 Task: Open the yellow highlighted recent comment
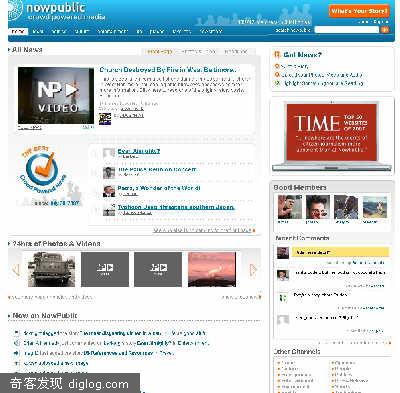pyautogui.click(x=340, y=252)
